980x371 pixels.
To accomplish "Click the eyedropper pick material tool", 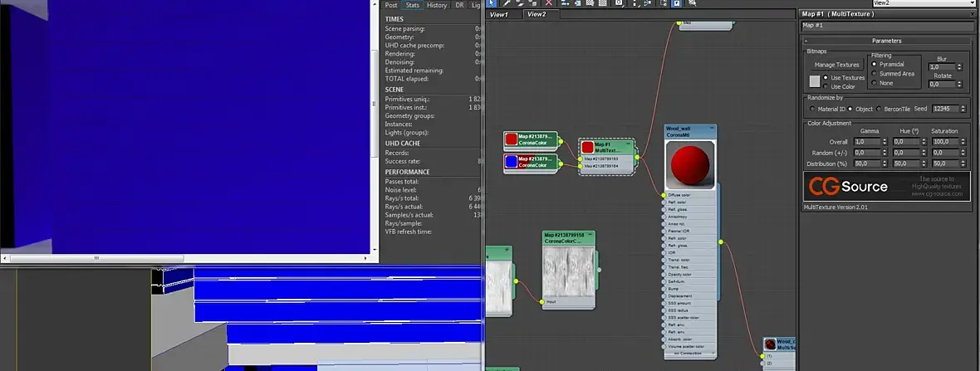I will coord(506,3).
